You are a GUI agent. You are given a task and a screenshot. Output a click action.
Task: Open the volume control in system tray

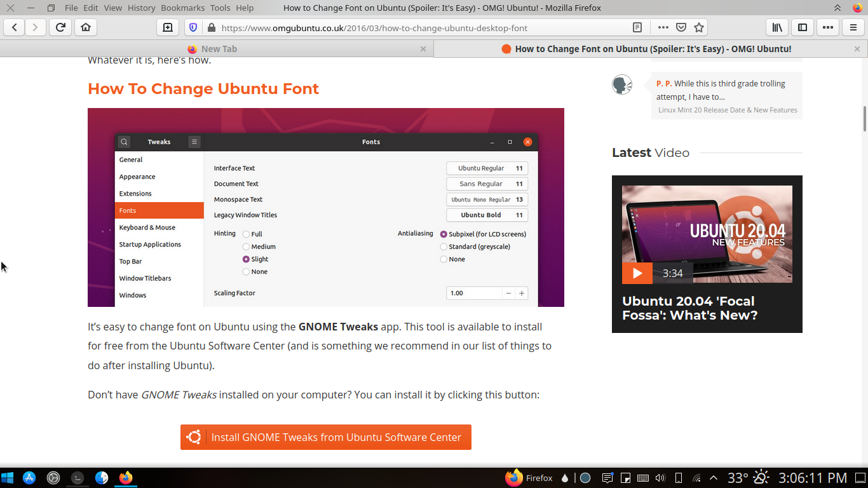click(660, 478)
